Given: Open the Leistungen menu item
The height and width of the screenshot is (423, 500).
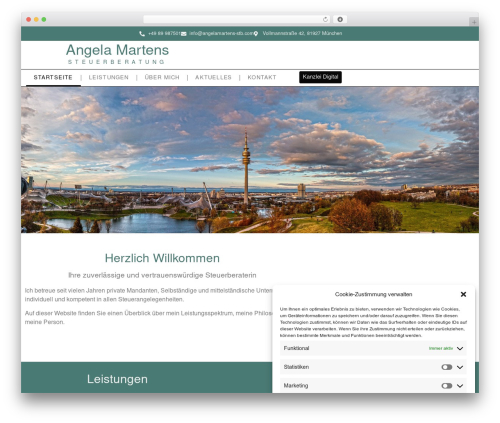Looking at the screenshot, I should tap(109, 77).
